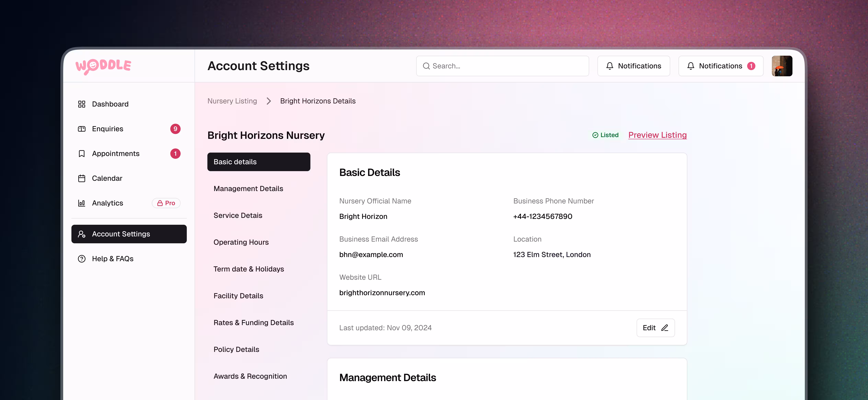Click the Appointments bookmark icon
Screen dimensions: 868x400
tap(82, 154)
